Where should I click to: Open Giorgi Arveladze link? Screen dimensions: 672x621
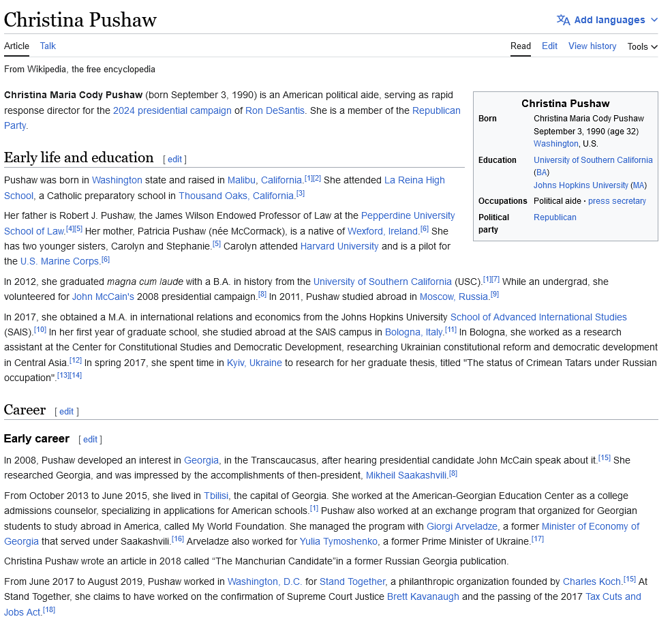click(461, 526)
